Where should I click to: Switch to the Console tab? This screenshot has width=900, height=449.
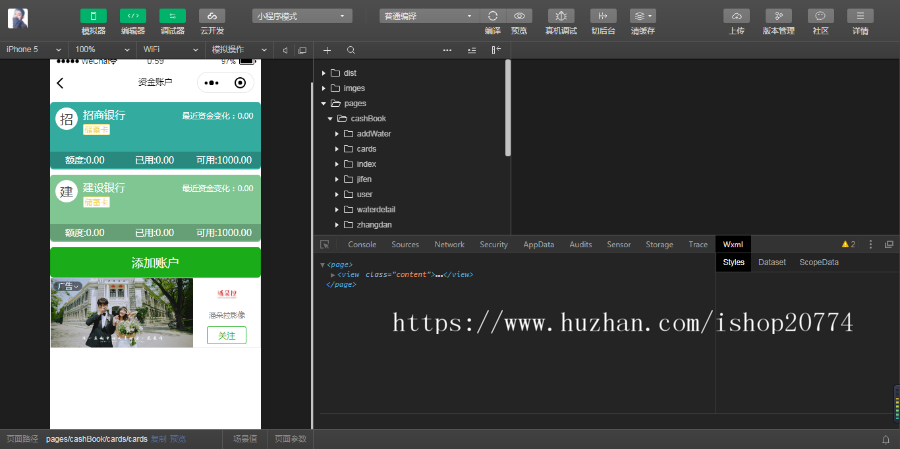[x=361, y=244]
